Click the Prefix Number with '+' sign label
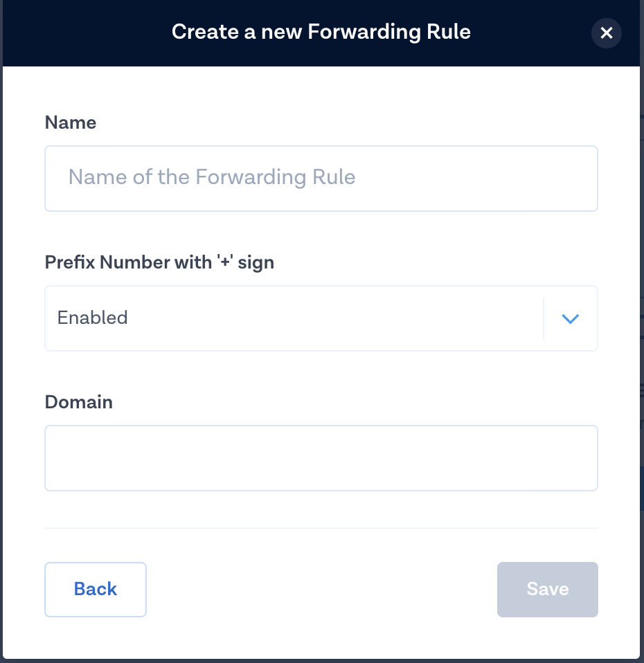The image size is (644, 663). point(159,262)
